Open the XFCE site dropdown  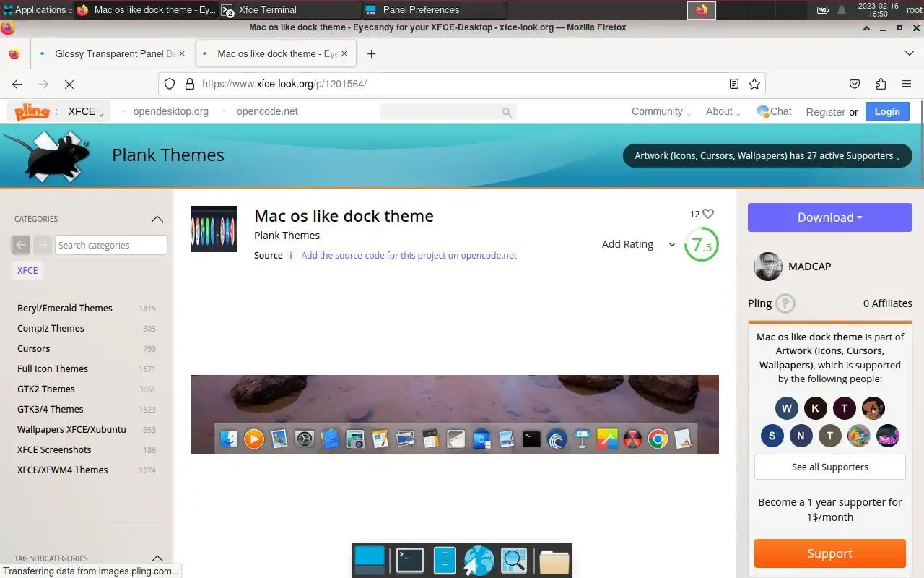[x=86, y=111]
